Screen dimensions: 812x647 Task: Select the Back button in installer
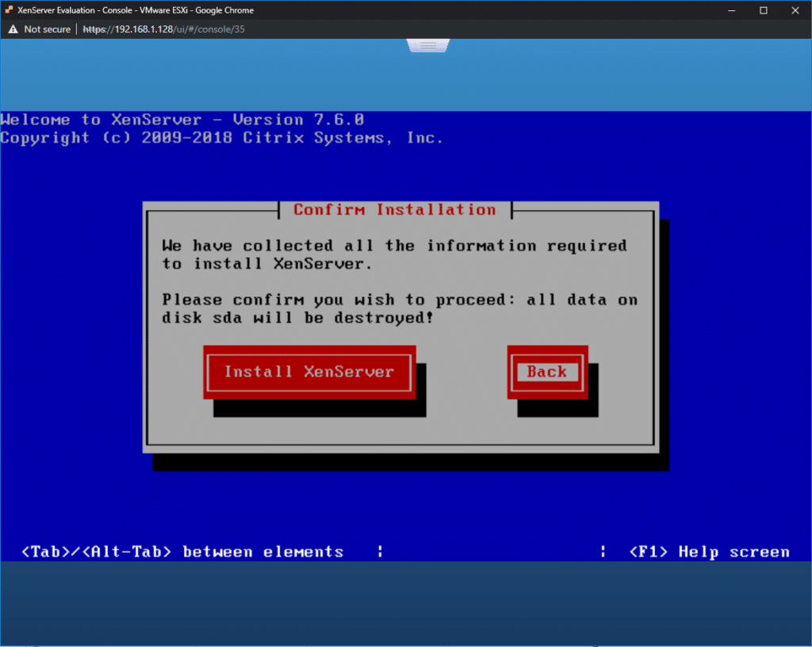coord(547,372)
